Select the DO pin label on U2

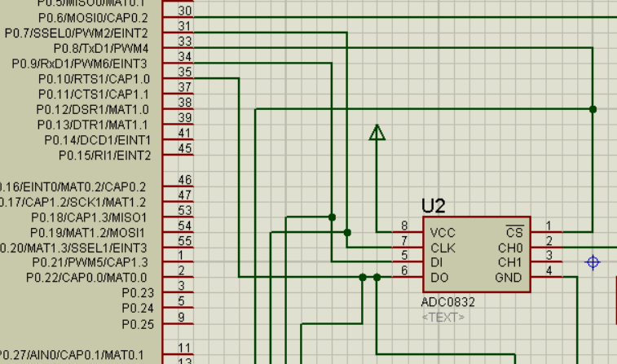[x=438, y=278]
